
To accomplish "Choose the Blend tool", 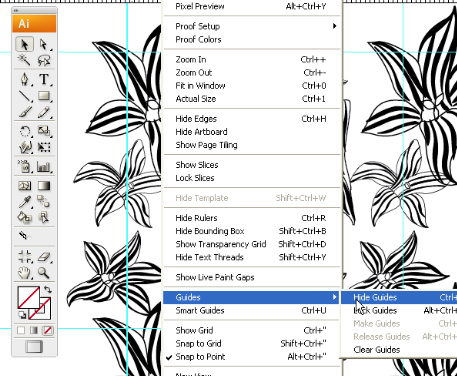I will [x=44, y=201].
